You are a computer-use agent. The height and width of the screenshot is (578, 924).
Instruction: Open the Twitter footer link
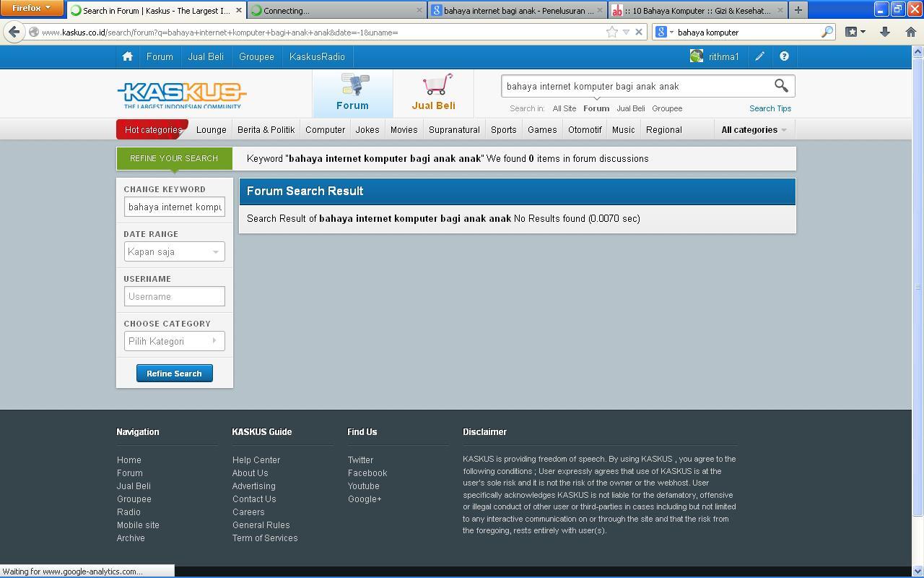[360, 460]
